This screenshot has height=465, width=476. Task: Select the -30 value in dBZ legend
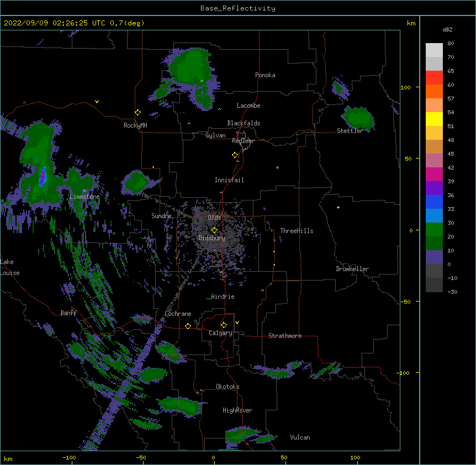pyautogui.click(x=452, y=292)
